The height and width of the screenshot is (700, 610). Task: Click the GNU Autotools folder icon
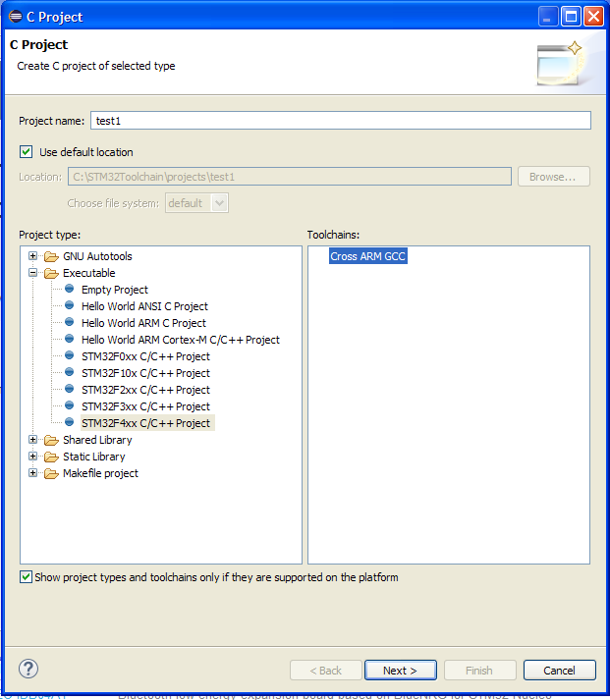tap(51, 256)
